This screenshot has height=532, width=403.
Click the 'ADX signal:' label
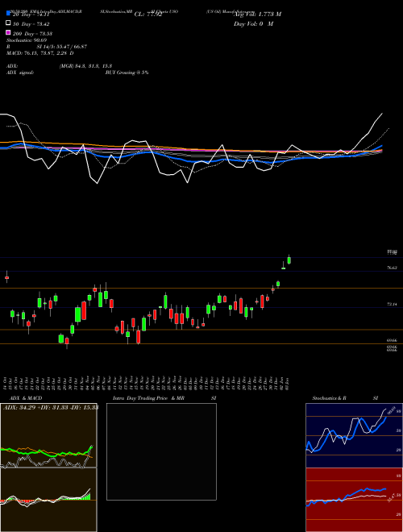tap(20, 73)
